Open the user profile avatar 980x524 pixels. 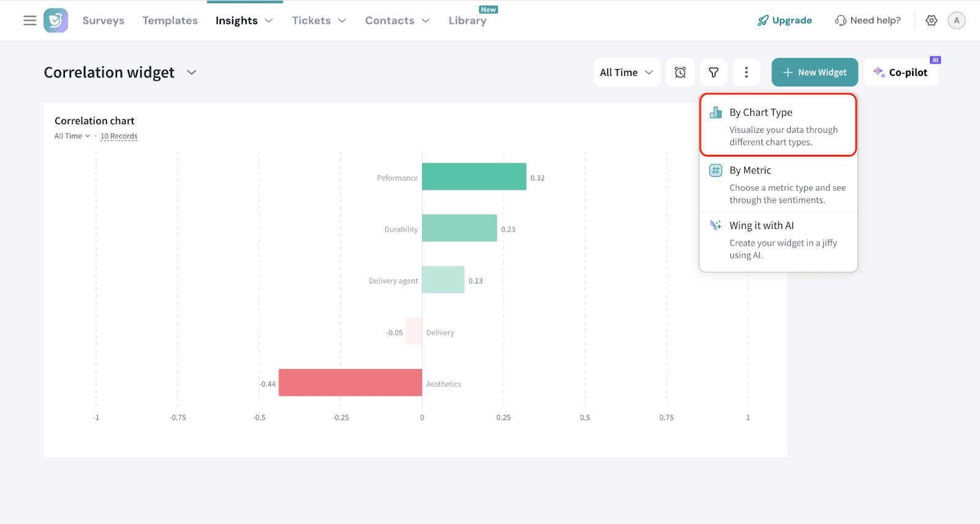click(957, 20)
